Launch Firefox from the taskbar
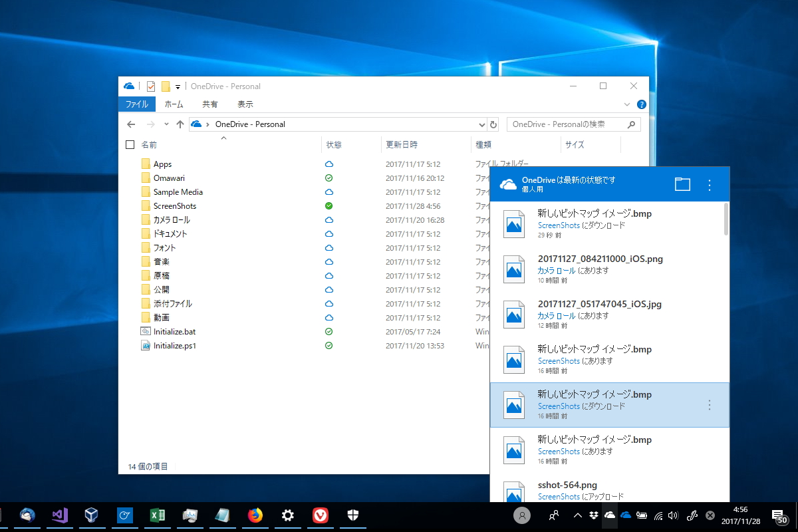 [x=255, y=515]
